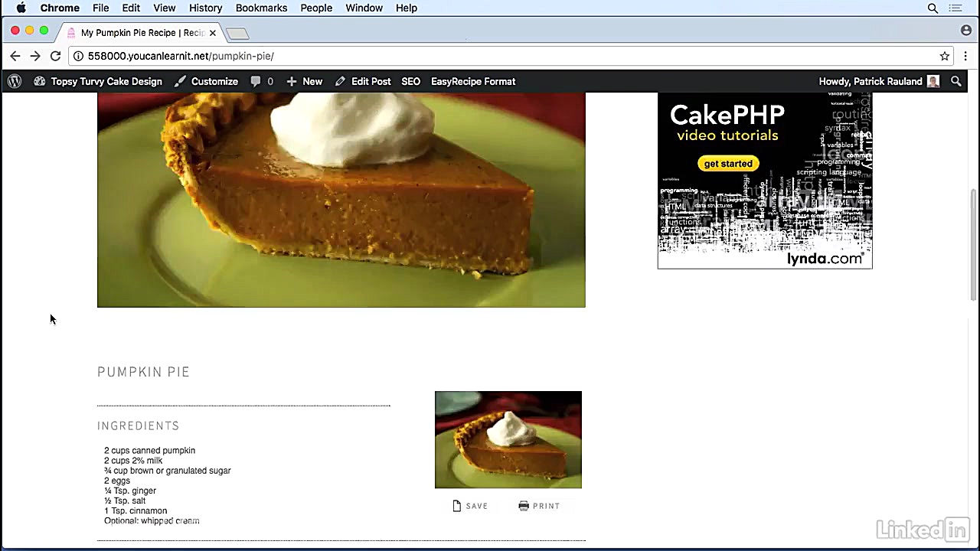Click EasyRecipe Format in admin bar
Viewport: 980px width, 551px height.
coord(473,81)
